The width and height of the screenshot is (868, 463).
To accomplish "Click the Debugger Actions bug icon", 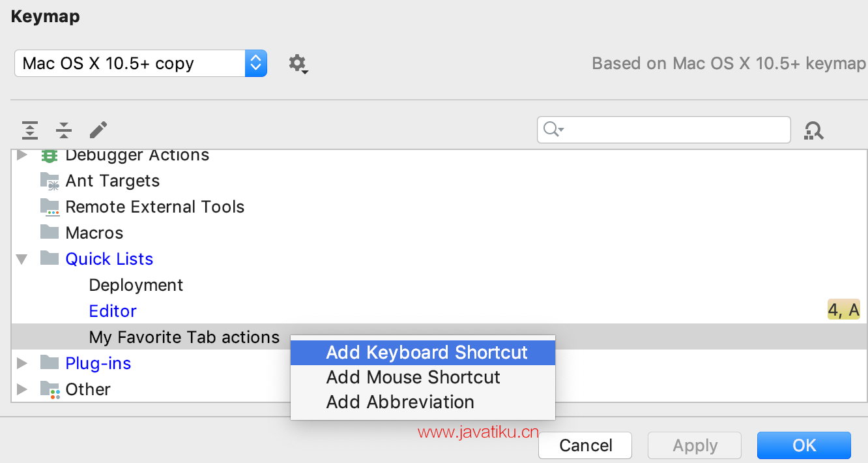I will 50,156.
